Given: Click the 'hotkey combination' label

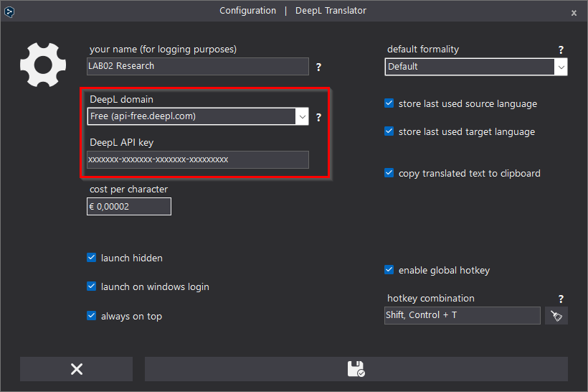Looking at the screenshot, I should (x=430, y=299).
